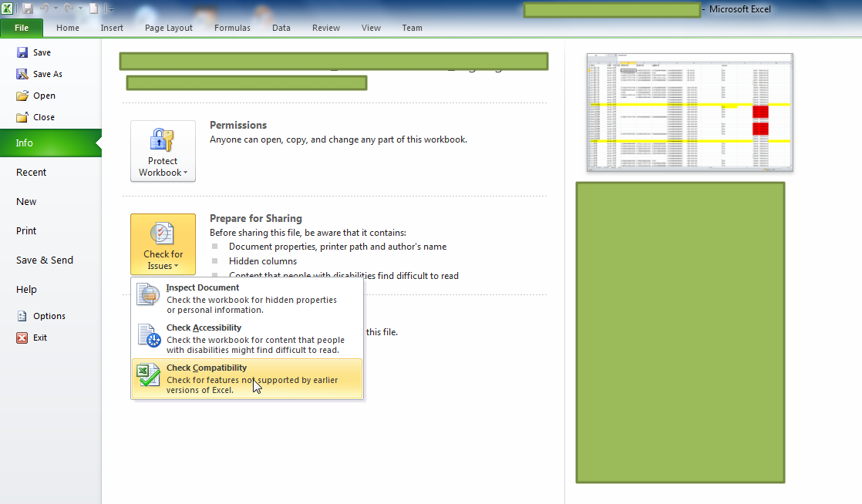Switch to the View tab
This screenshot has height=504, width=862.
click(x=371, y=28)
